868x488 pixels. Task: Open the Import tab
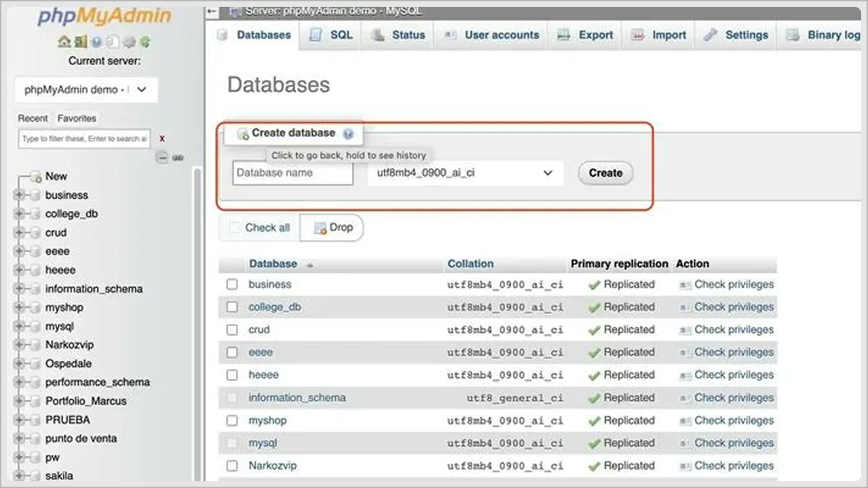click(658, 35)
